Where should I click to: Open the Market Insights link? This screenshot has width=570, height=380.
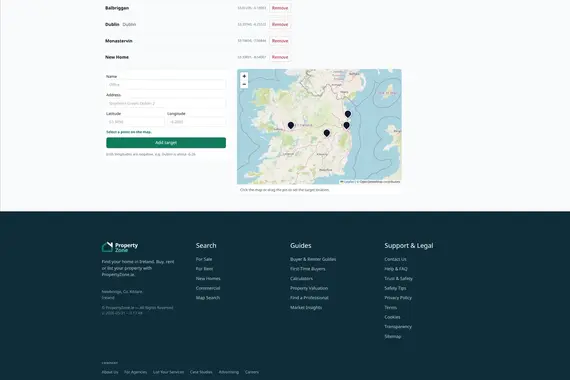click(x=306, y=308)
